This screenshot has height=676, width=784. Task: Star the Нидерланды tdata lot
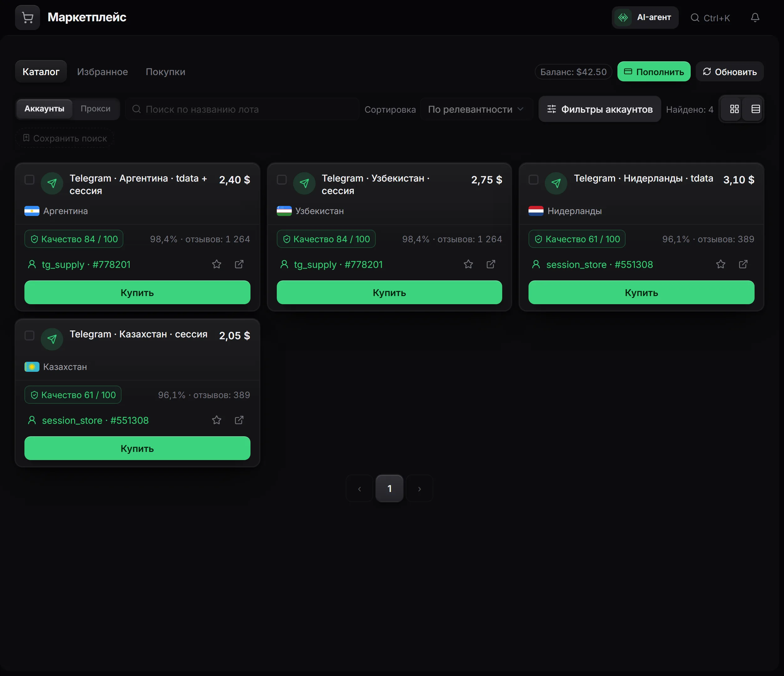click(720, 264)
